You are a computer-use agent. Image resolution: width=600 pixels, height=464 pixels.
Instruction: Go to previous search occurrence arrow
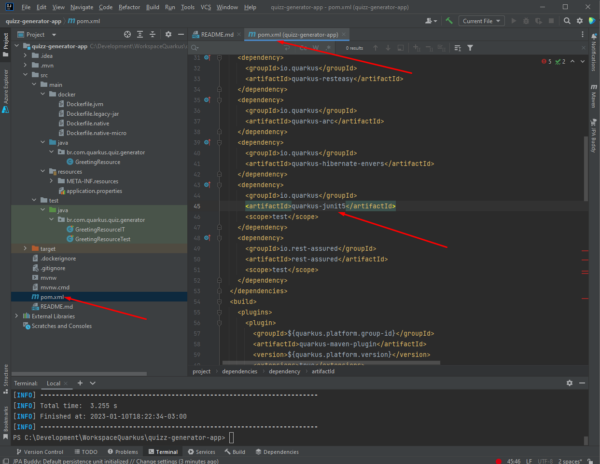[x=375, y=48]
